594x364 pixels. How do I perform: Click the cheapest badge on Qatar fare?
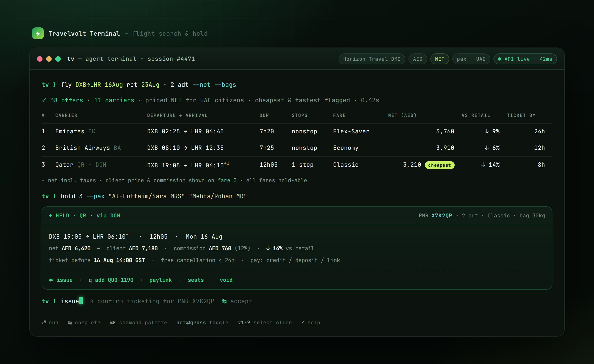(x=440, y=165)
